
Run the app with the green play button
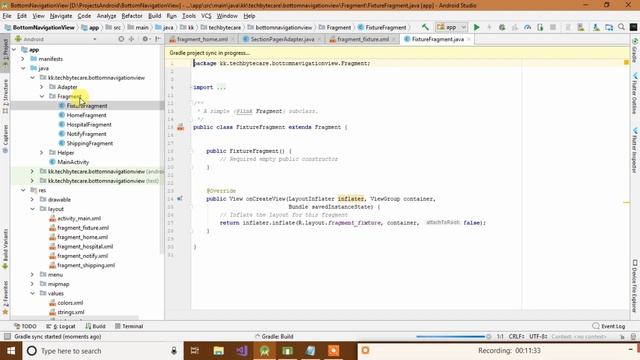point(476,27)
